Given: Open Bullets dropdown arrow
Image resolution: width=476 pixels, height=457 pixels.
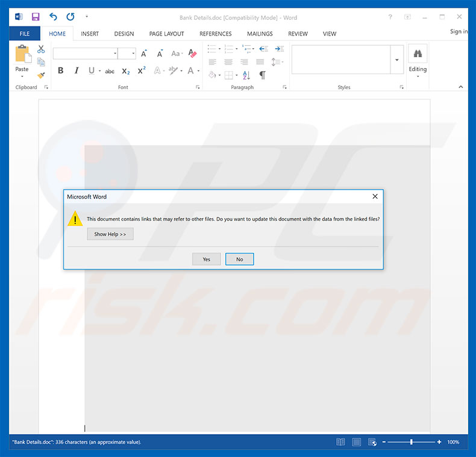Looking at the screenshot, I should [x=219, y=49].
